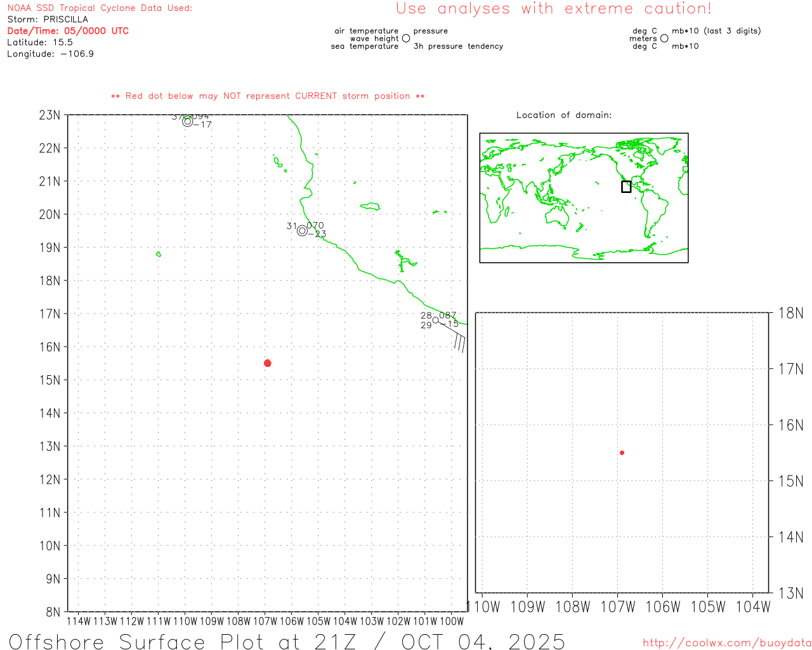Click the extreme caution warning text
This screenshot has width=812, height=650.
click(553, 9)
